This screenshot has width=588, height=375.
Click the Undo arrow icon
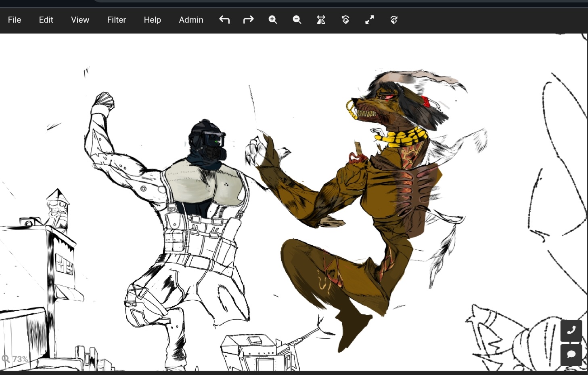[224, 20]
